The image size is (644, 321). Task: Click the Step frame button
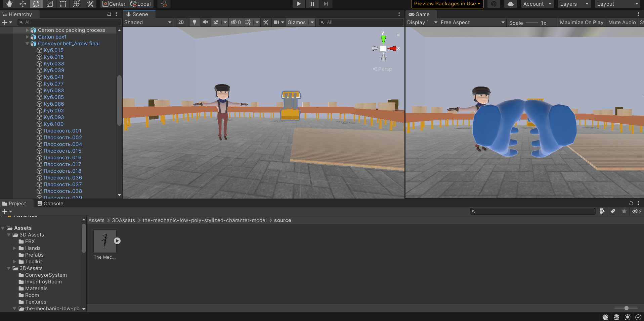326,4
